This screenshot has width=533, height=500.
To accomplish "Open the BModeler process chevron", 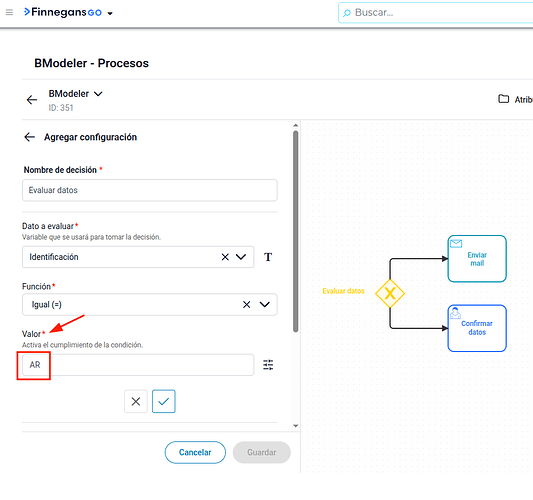I will [x=98, y=94].
